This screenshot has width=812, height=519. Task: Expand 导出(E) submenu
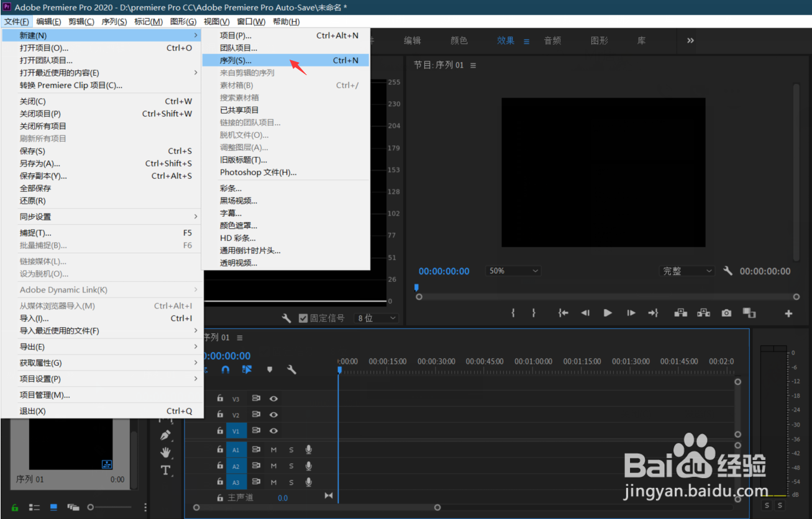coord(102,347)
